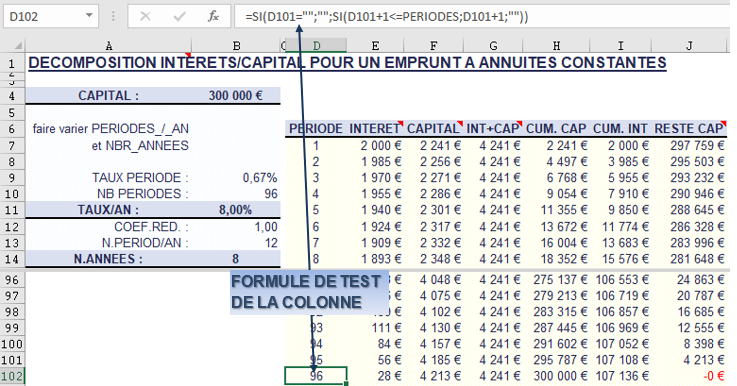Select the 300 000 € capital value

(x=235, y=95)
